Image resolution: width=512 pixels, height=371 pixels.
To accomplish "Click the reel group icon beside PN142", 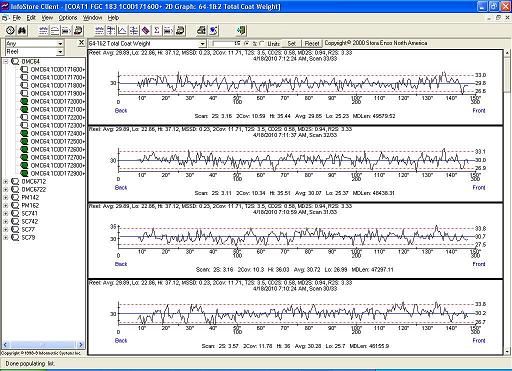I will (x=15, y=197).
